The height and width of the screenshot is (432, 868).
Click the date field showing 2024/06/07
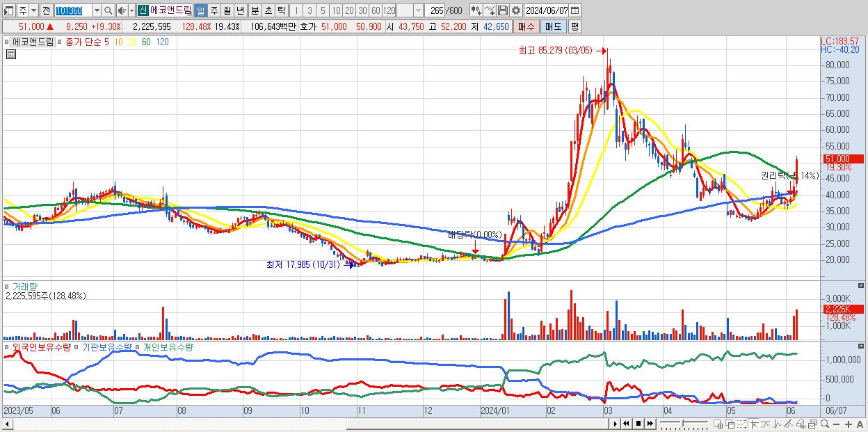[x=547, y=10]
